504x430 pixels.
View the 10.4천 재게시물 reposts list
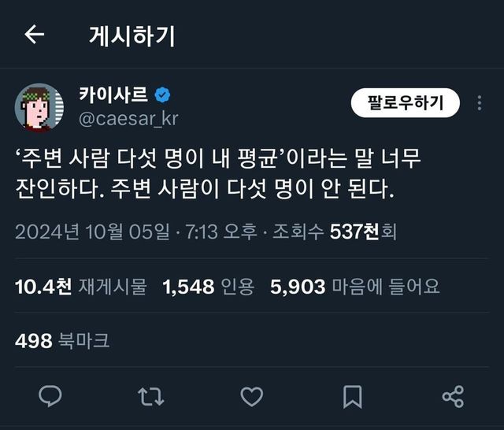80,287
